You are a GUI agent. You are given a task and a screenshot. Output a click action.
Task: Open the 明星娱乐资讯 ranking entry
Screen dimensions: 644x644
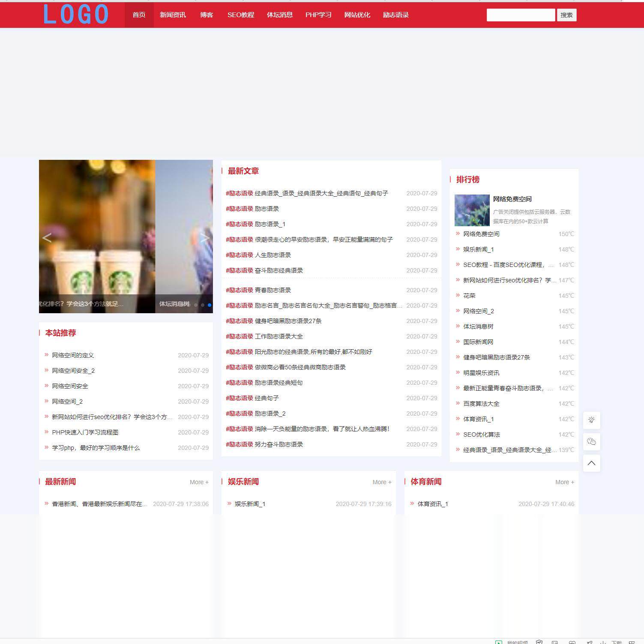pyautogui.click(x=481, y=373)
